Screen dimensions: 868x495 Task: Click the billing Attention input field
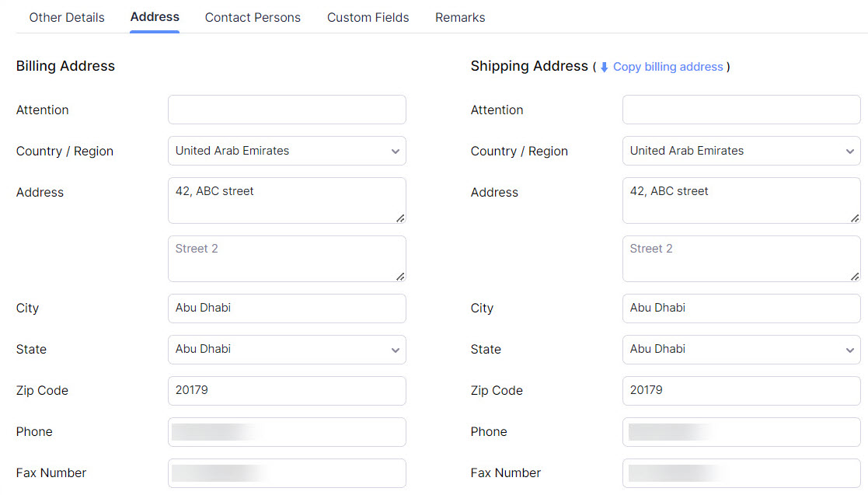point(287,110)
